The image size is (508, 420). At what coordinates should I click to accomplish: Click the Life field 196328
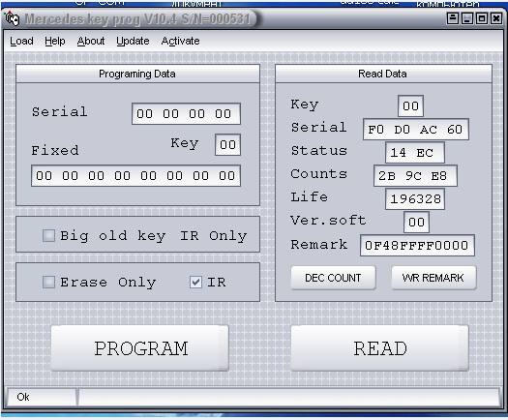click(x=415, y=199)
